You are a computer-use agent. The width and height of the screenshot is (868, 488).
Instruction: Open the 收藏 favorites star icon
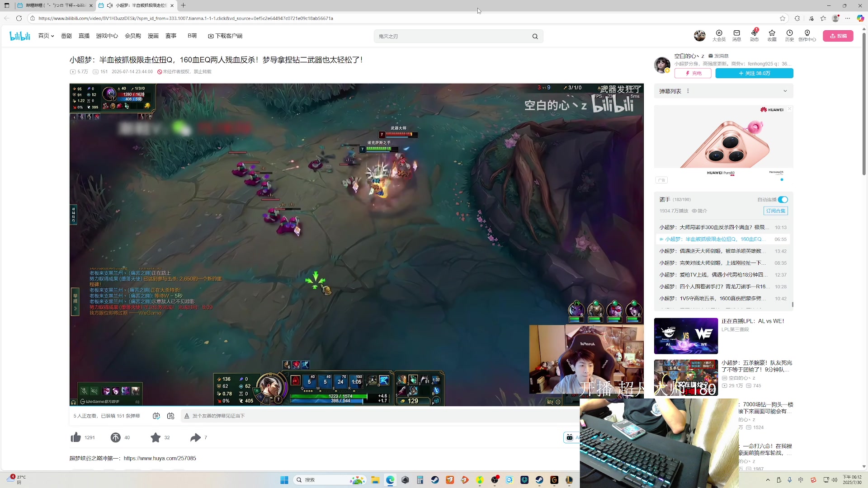(772, 35)
